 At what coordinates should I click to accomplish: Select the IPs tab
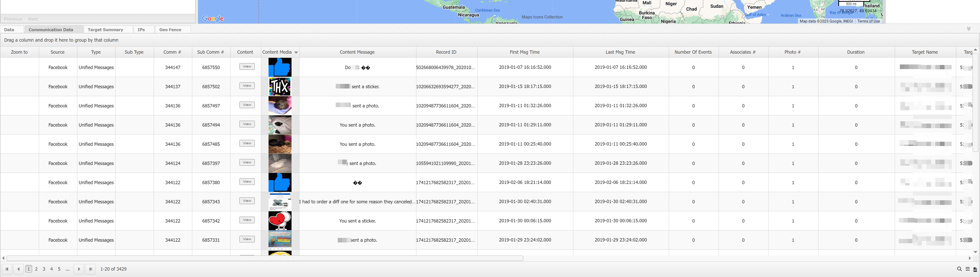141,30
